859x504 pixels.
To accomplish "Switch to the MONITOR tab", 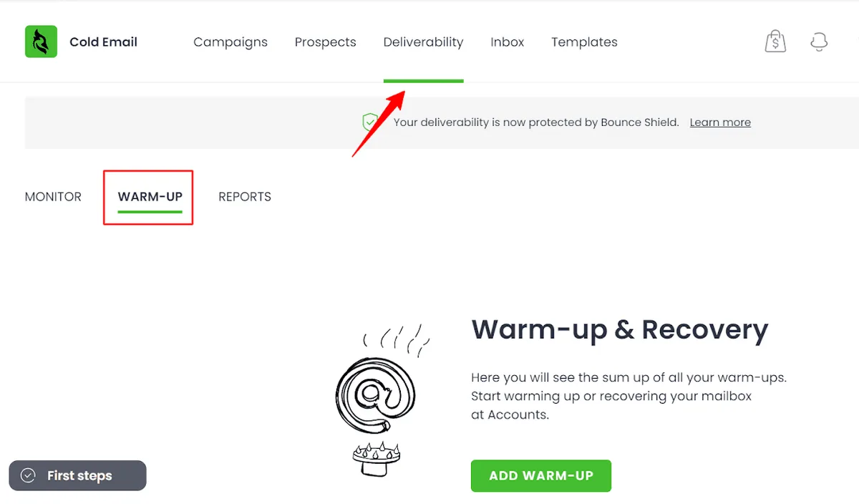I will point(53,197).
